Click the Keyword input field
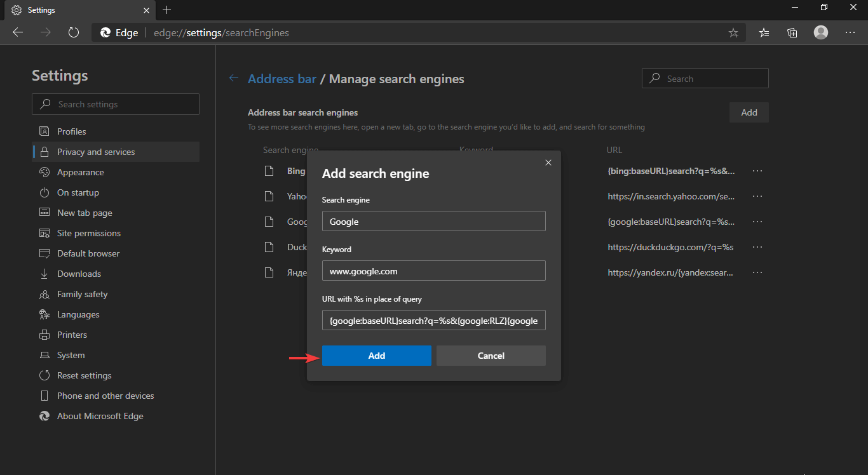This screenshot has width=868, height=475. coord(433,271)
